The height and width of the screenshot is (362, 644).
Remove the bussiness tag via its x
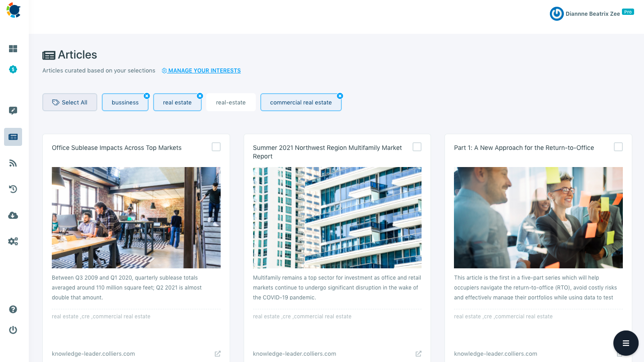(x=147, y=95)
